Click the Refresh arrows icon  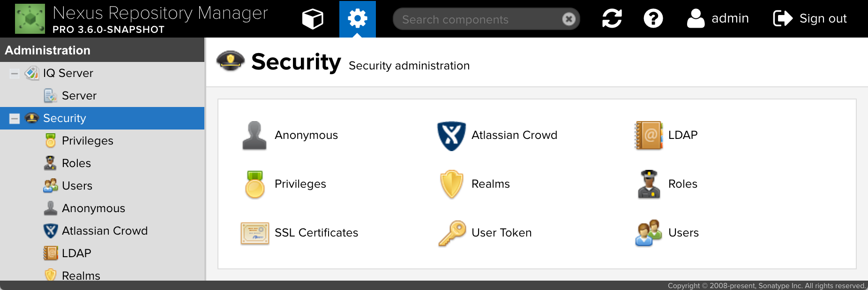612,19
